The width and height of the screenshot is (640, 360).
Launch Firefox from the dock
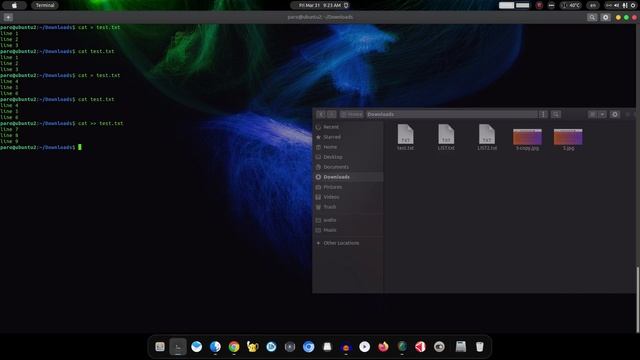click(x=383, y=347)
